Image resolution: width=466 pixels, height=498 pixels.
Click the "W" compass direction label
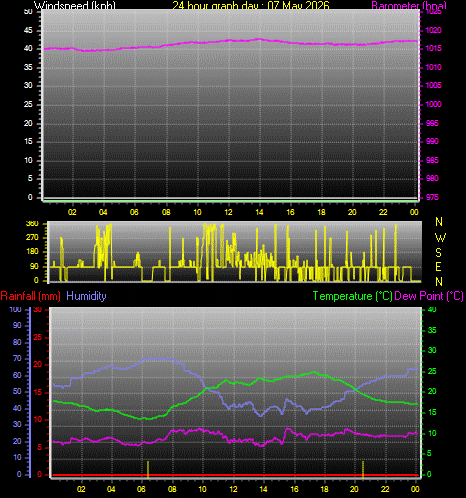(x=440, y=237)
